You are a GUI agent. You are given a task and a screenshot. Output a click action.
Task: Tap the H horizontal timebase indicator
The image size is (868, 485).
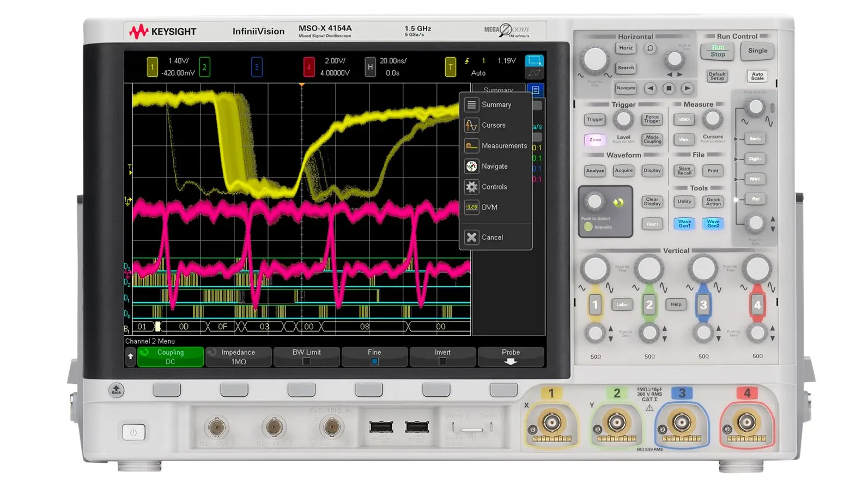point(370,67)
